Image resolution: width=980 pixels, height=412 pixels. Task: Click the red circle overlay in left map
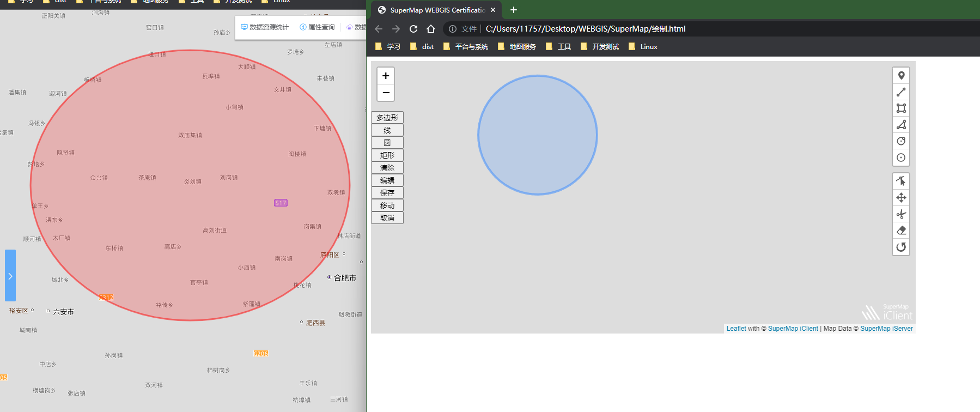click(190, 185)
